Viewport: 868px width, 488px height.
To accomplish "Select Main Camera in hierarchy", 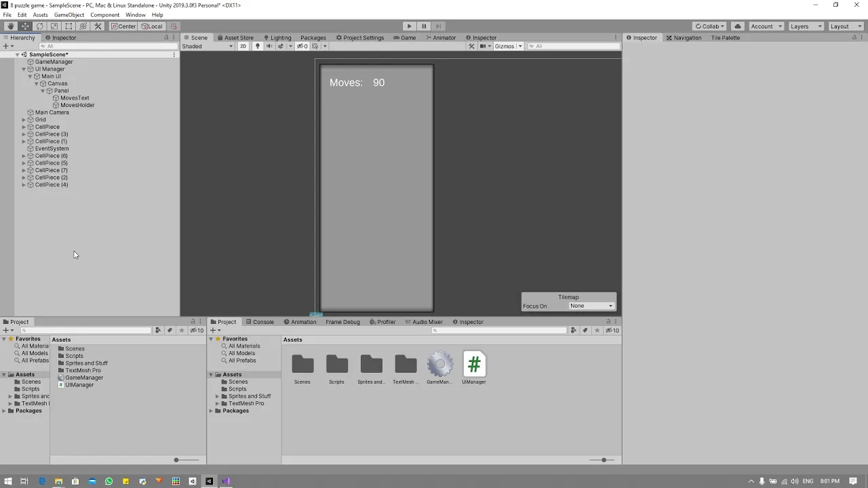I will click(x=52, y=113).
